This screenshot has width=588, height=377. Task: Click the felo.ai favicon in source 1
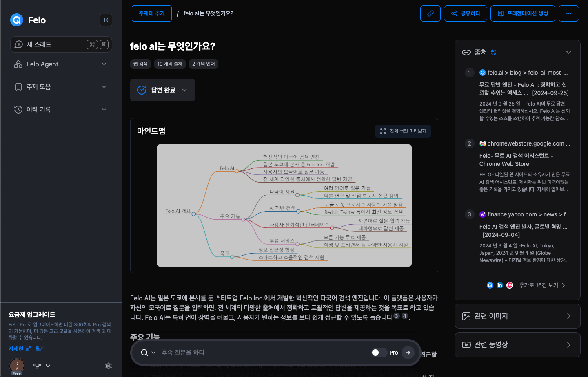coord(483,73)
